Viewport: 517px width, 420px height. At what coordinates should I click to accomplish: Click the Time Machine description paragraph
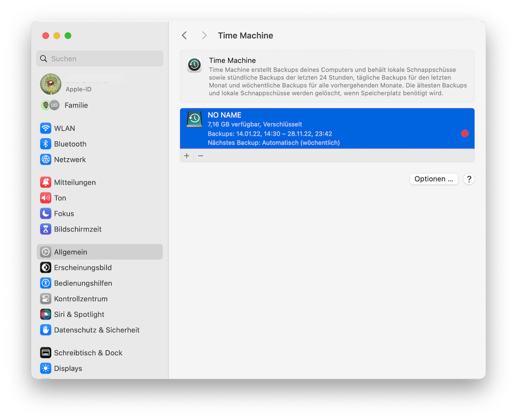pos(338,82)
